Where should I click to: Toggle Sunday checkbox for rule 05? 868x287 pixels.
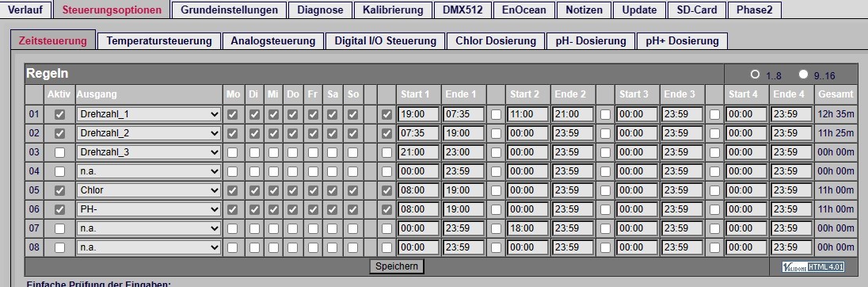[x=352, y=190]
